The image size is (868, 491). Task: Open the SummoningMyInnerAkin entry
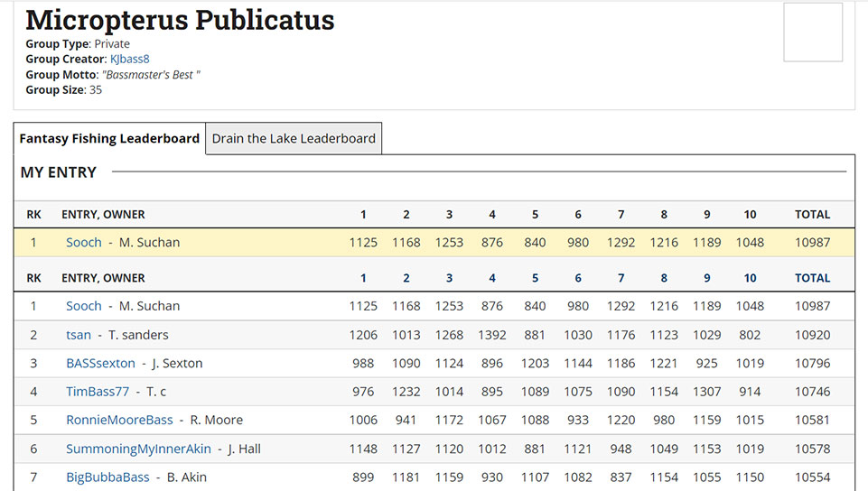[x=138, y=449]
